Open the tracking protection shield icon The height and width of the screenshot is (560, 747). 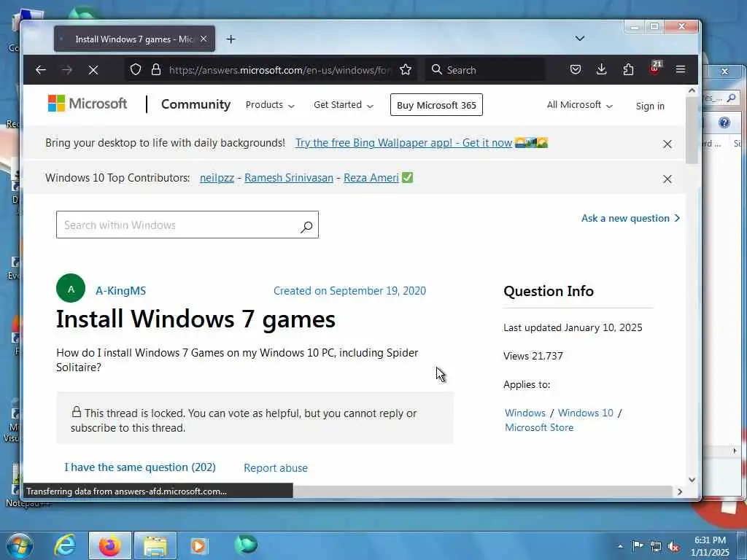point(136,69)
